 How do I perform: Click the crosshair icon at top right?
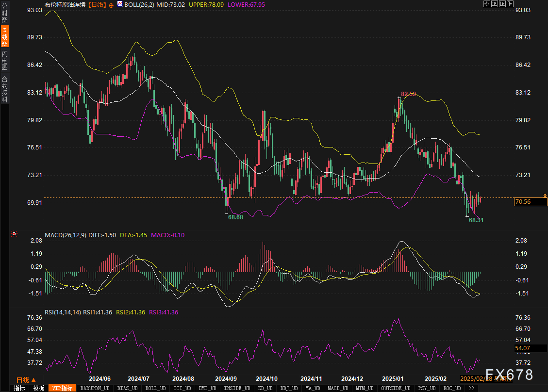coord(487,4)
